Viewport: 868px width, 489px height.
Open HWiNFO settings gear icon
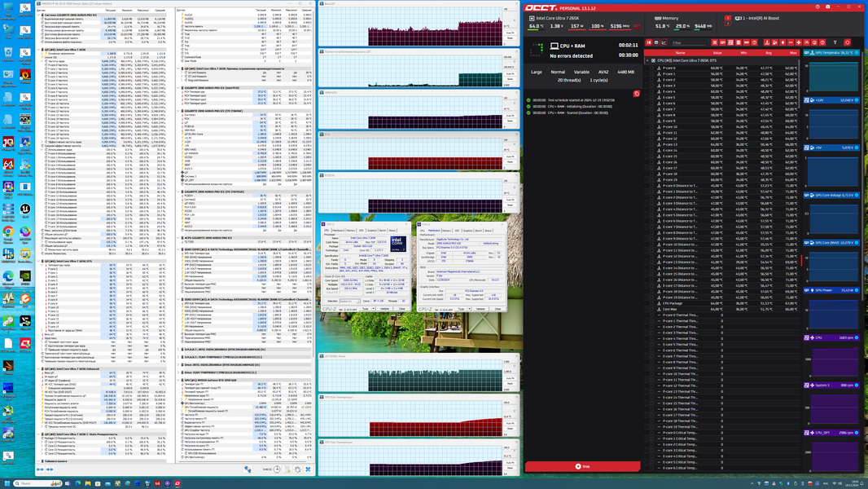pyautogui.click(x=298, y=469)
